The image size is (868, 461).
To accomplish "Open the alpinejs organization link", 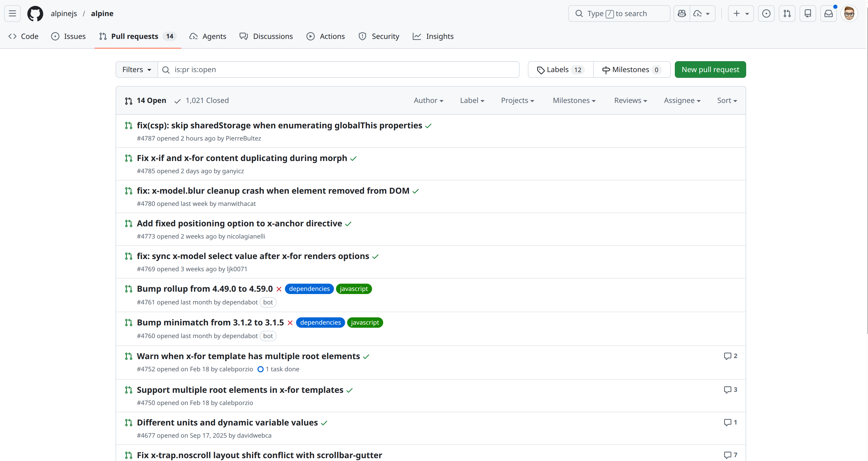I will 64,13.
